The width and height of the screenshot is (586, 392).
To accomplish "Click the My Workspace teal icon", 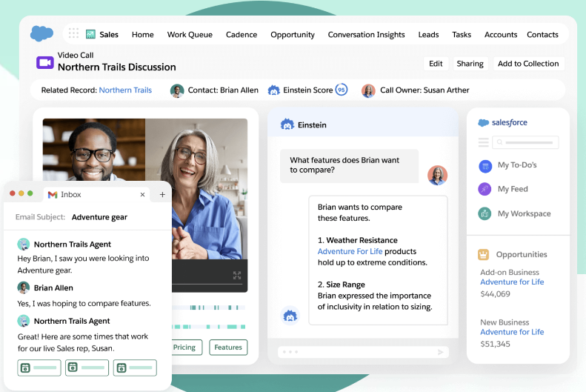I will (x=485, y=213).
